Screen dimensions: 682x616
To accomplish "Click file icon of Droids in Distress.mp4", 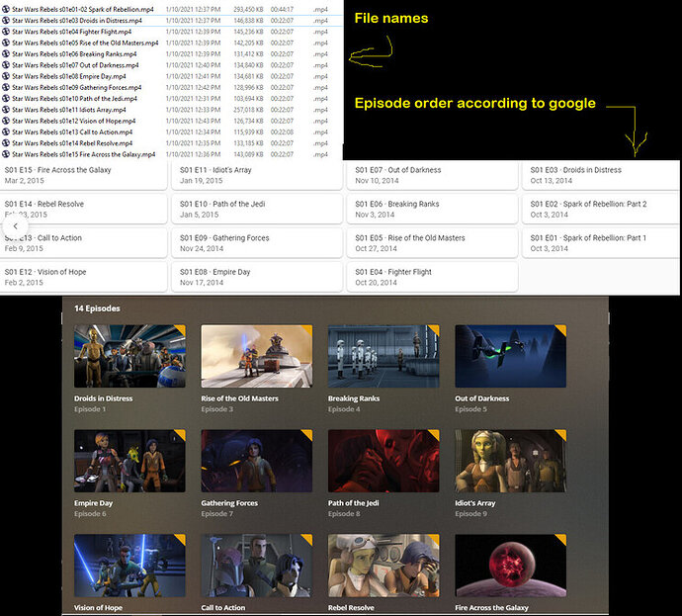I will tap(6, 21).
